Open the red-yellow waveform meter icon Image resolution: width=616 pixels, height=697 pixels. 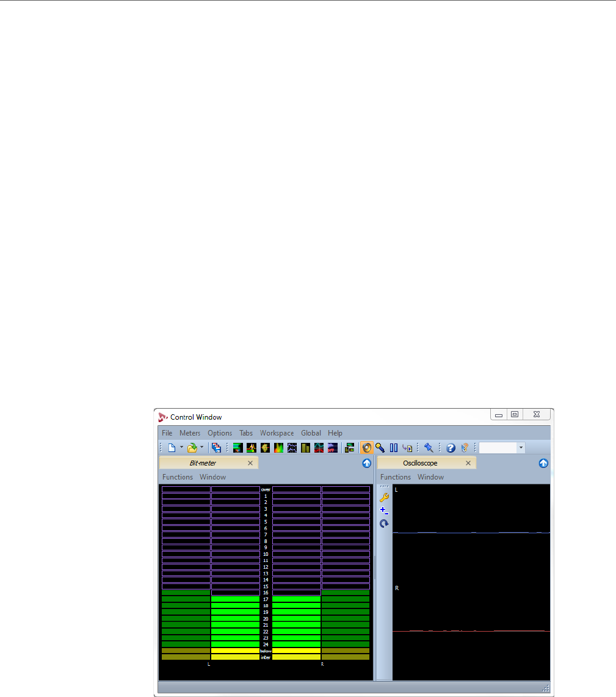coord(252,448)
